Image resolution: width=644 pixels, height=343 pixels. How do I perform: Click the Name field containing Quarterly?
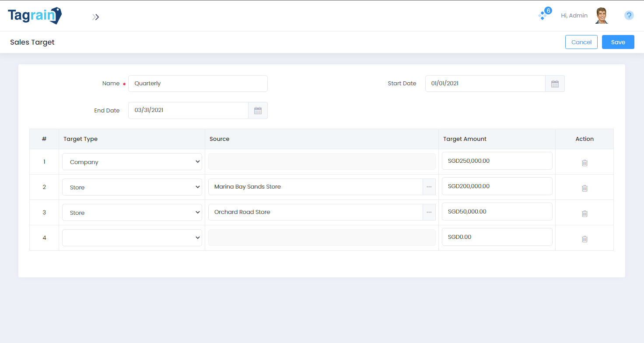[x=198, y=84]
